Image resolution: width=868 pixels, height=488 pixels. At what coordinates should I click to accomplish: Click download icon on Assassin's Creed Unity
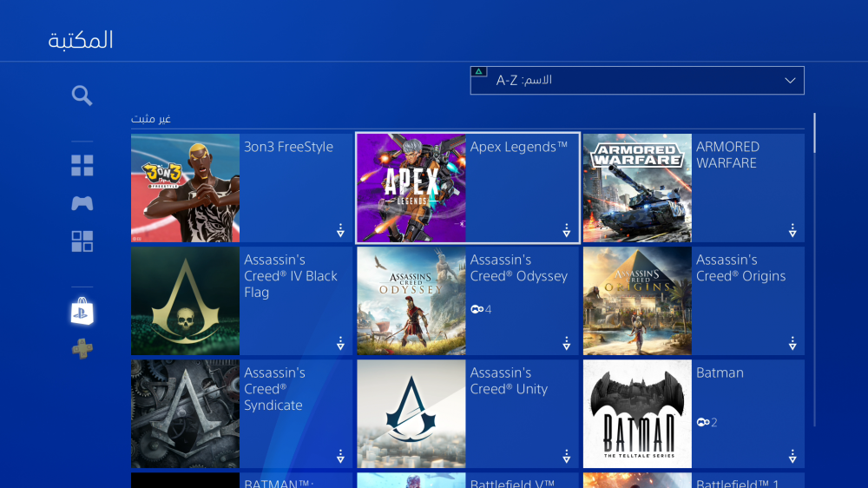(566, 457)
